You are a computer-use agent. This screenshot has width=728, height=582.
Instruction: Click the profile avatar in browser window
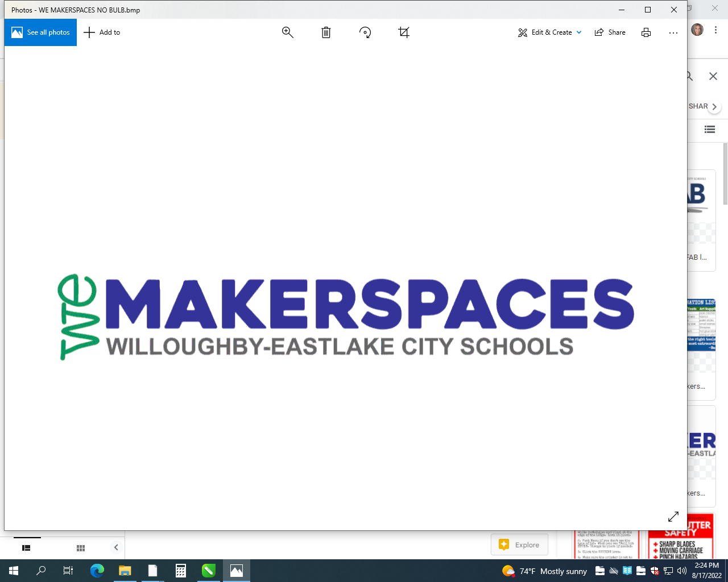point(697,30)
